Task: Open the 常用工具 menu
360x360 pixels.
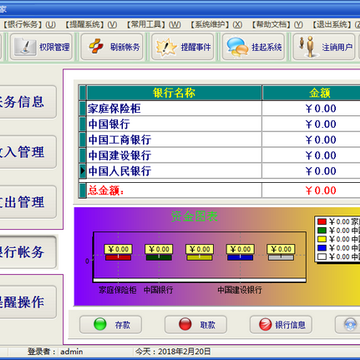Action: point(153,24)
